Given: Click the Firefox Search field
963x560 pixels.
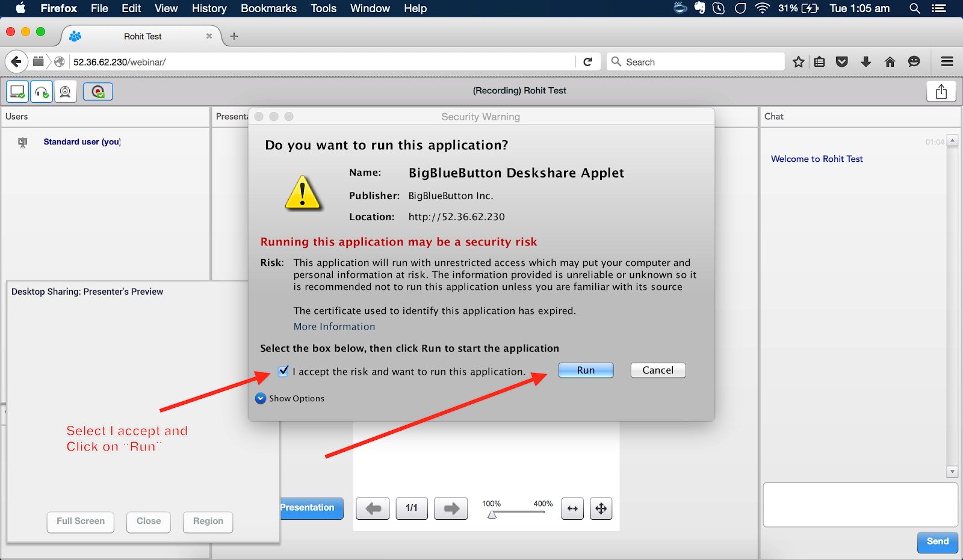Looking at the screenshot, I should coord(696,62).
